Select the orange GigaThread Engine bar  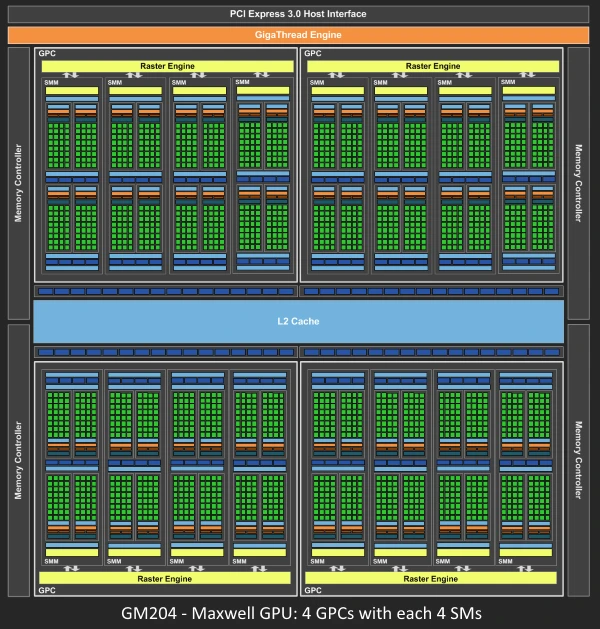tap(299, 34)
